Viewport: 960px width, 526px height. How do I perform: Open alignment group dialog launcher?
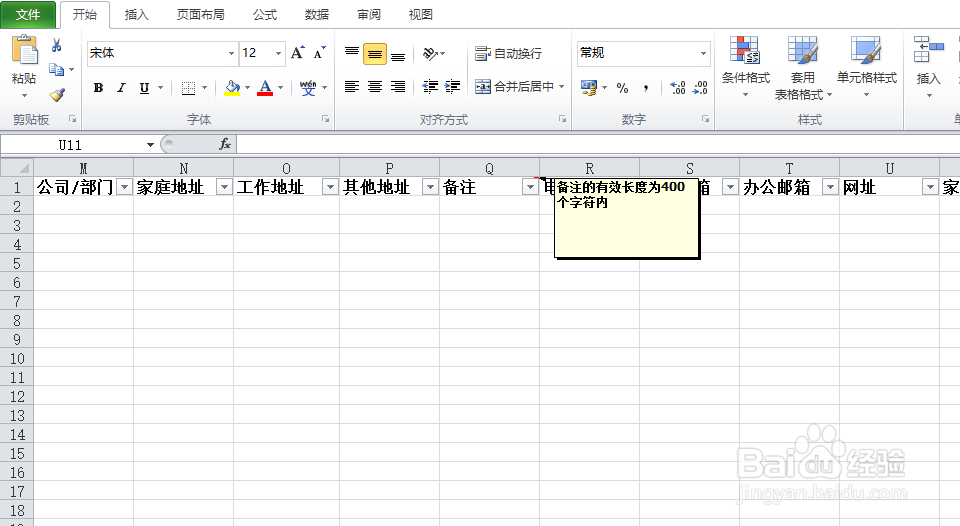[x=562, y=119]
